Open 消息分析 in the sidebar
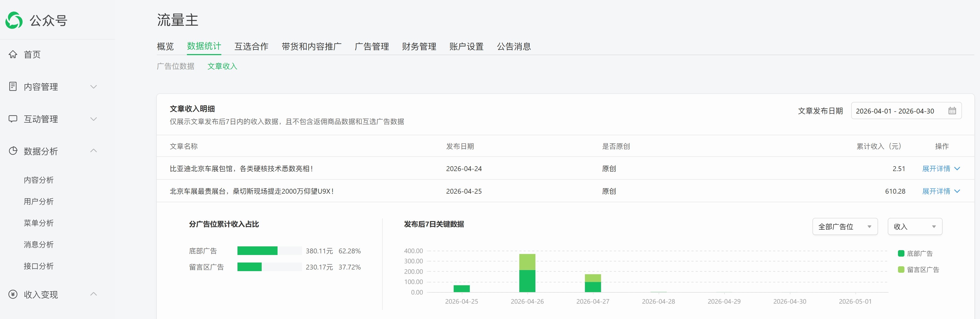 (38, 244)
